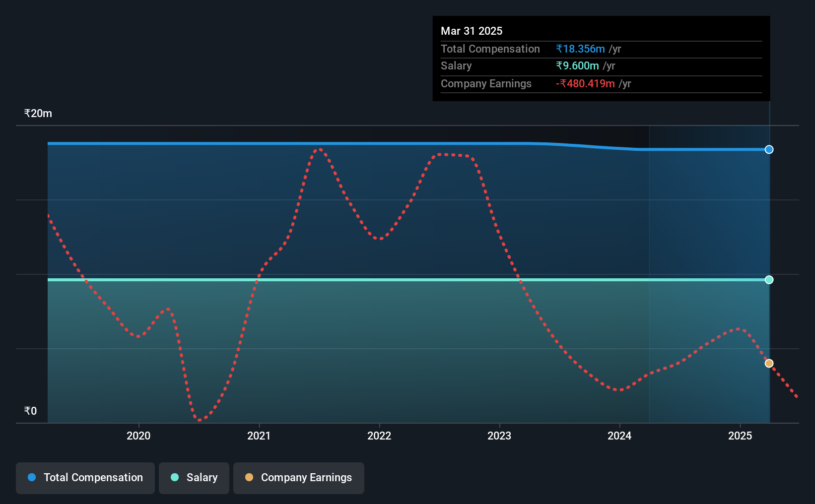
Task: Click the orange dot in Company Earnings legend
Action: (249, 477)
